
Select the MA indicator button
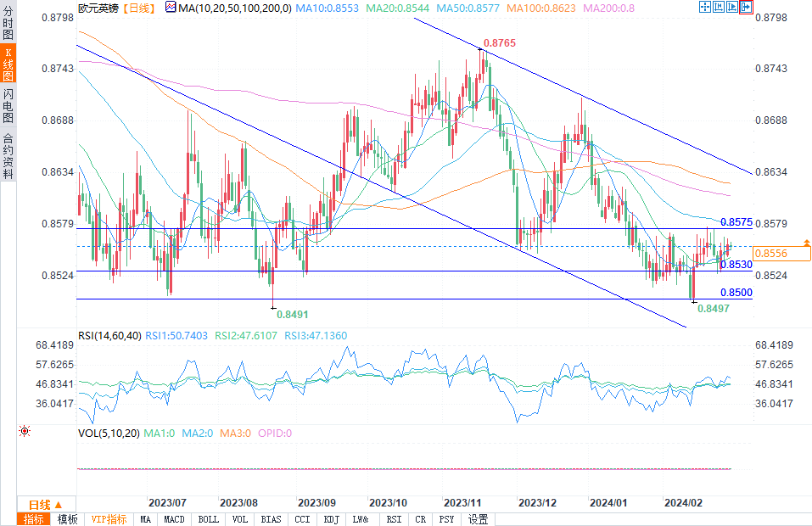pyautogui.click(x=146, y=519)
